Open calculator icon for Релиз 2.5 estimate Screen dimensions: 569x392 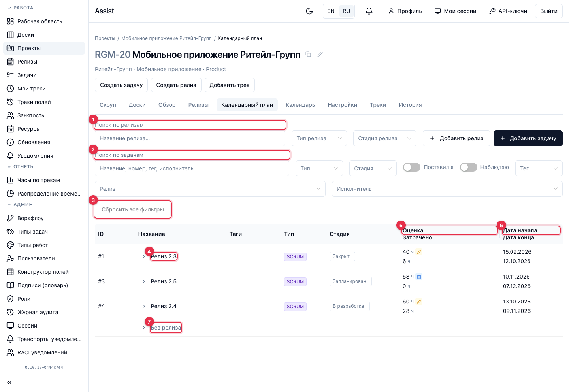(x=419, y=277)
